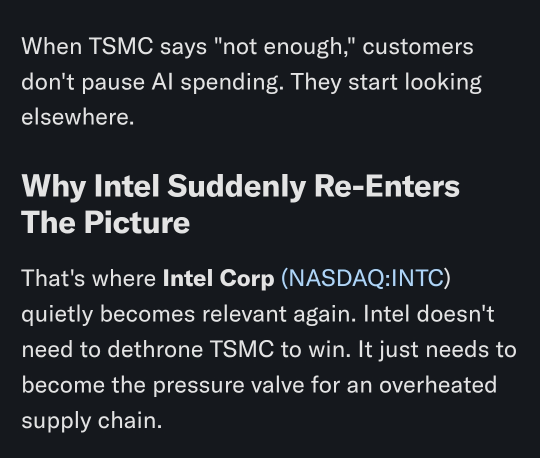Click the word 'dethrone' in the second paragraph

pos(155,349)
